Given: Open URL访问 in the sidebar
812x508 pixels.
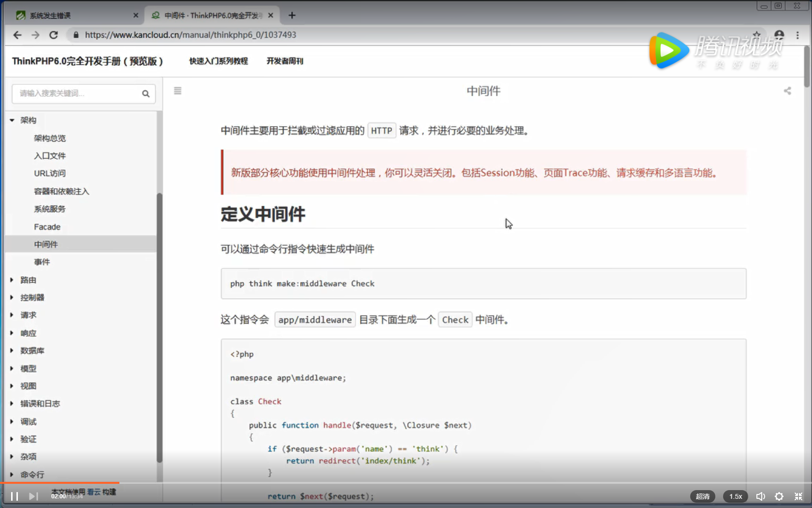Looking at the screenshot, I should pos(50,173).
